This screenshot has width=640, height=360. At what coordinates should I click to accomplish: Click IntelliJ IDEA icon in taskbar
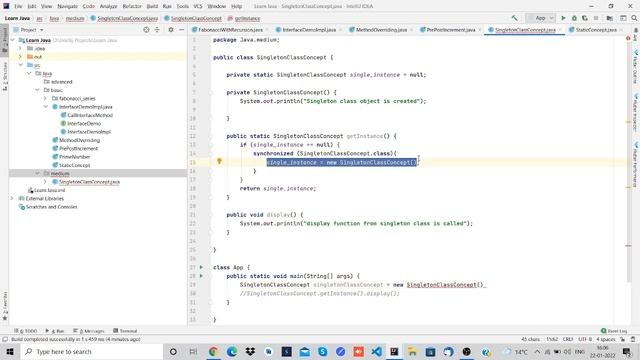394,351
